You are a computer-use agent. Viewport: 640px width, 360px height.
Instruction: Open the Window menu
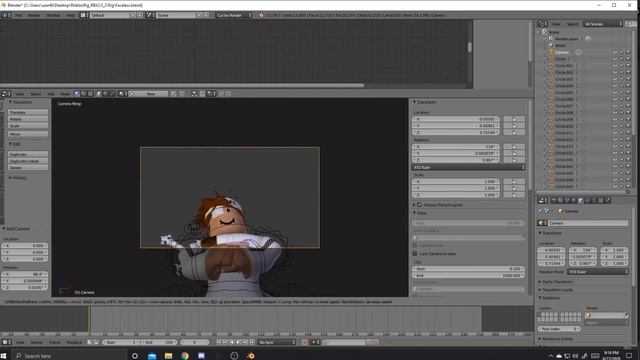pyautogui.click(x=53, y=15)
